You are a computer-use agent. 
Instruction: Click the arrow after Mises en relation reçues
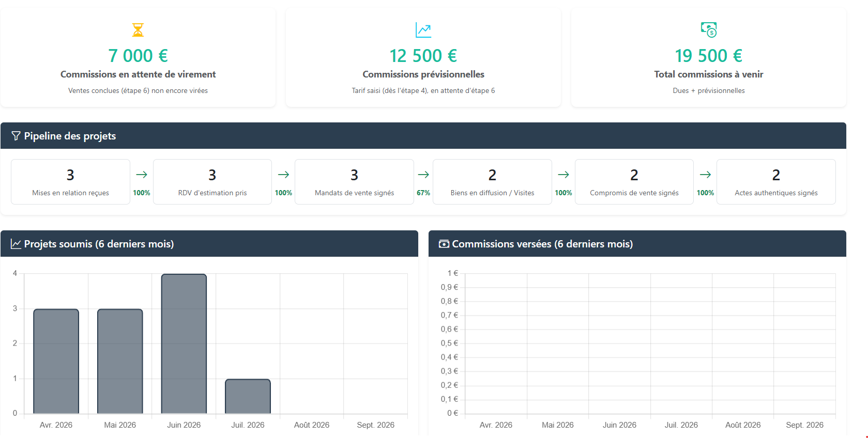pyautogui.click(x=142, y=175)
